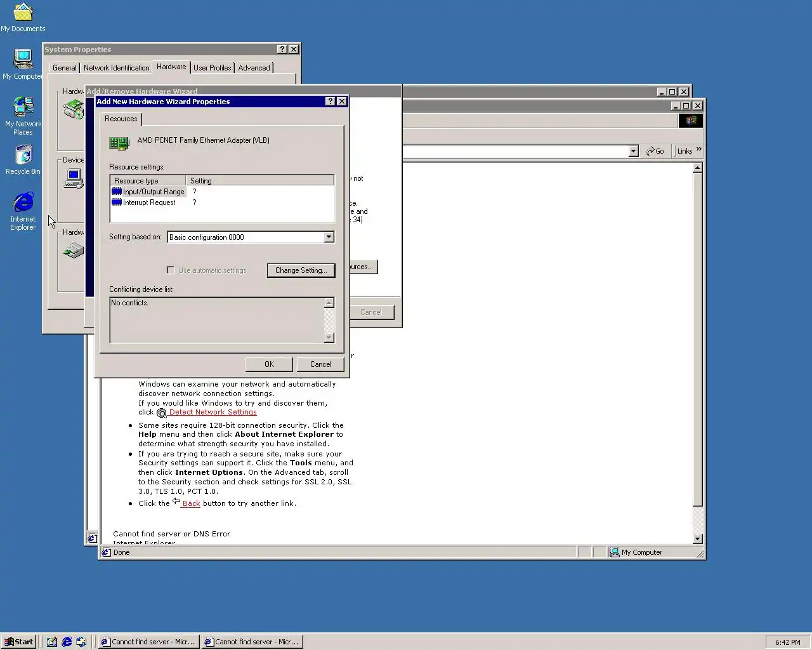This screenshot has height=650, width=812.
Task: Click Cancel in Wizard Properties dialog
Action: pyautogui.click(x=320, y=364)
